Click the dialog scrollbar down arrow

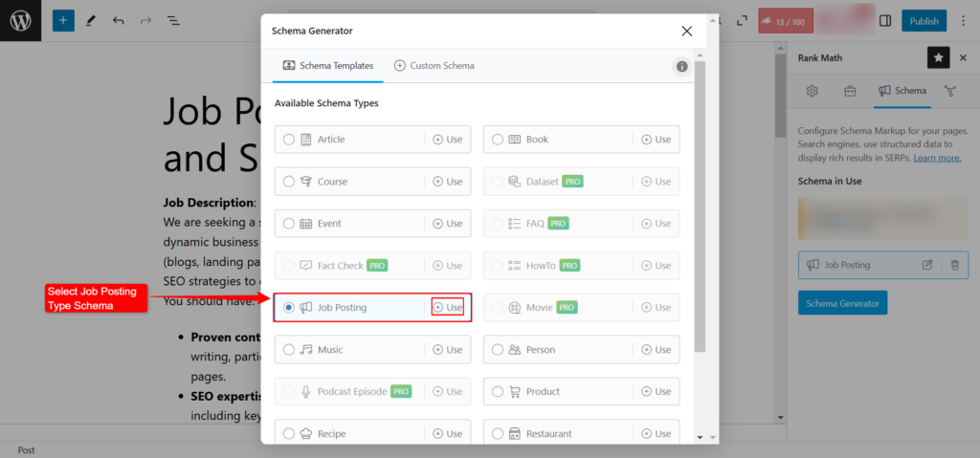point(700,437)
